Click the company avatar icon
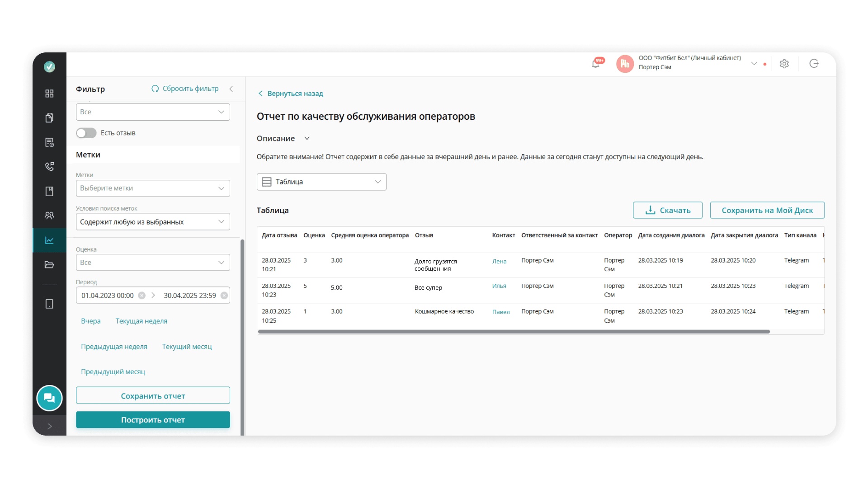The height and width of the screenshot is (488, 868). point(625,64)
